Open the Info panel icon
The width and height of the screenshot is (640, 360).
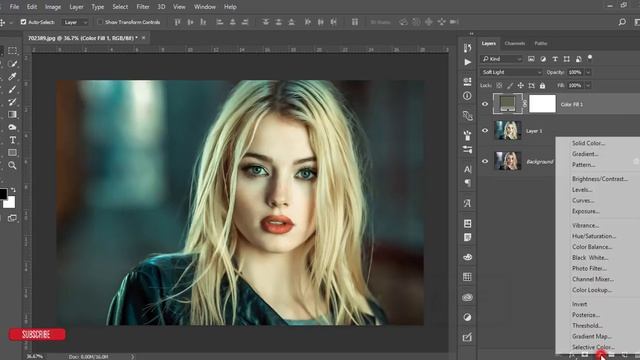coord(467,96)
